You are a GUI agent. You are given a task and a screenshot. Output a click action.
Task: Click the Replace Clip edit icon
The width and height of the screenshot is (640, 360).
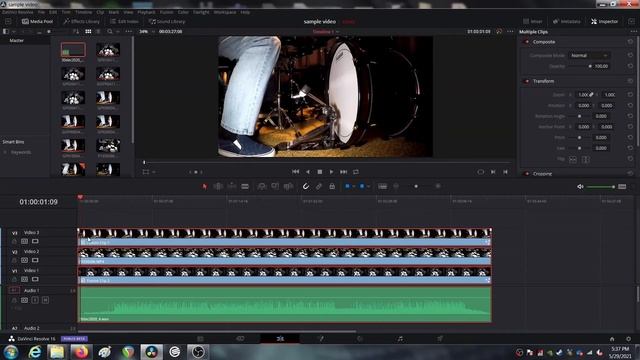pos(289,187)
